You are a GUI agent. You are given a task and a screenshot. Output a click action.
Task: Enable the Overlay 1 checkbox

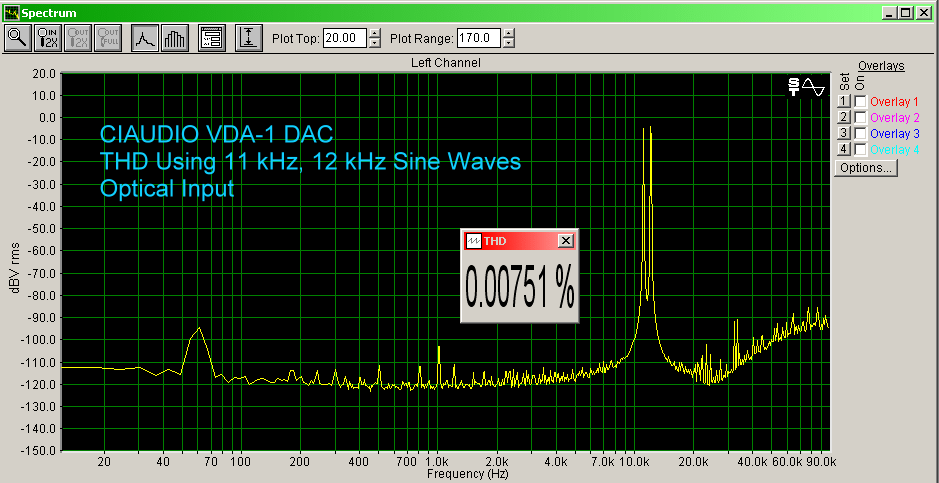(x=859, y=102)
